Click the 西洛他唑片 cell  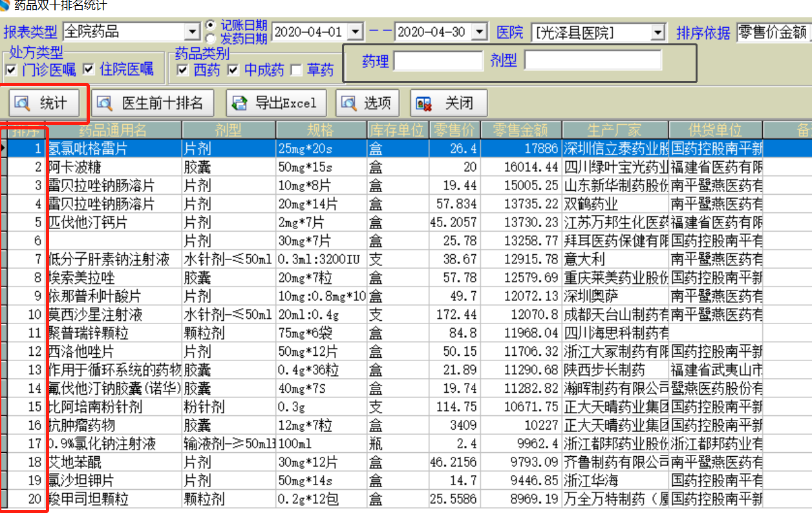coord(114,352)
